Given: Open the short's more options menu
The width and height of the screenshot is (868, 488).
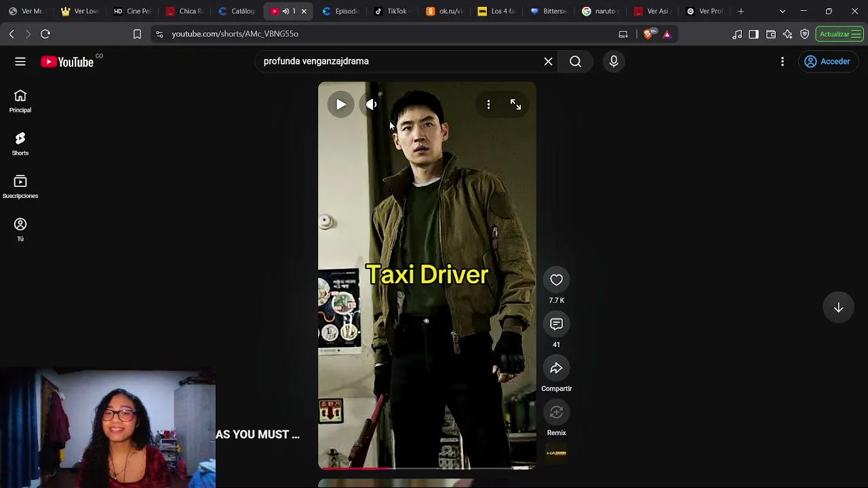Looking at the screenshot, I should [x=488, y=104].
